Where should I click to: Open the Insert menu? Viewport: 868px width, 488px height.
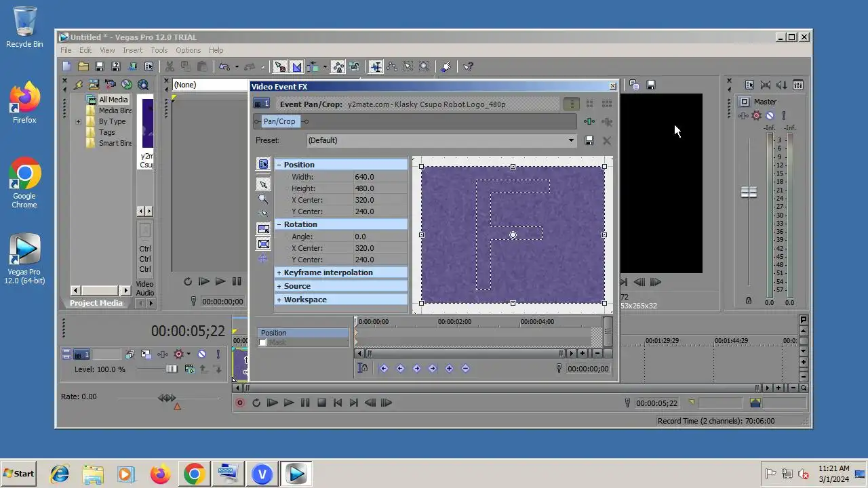click(133, 50)
